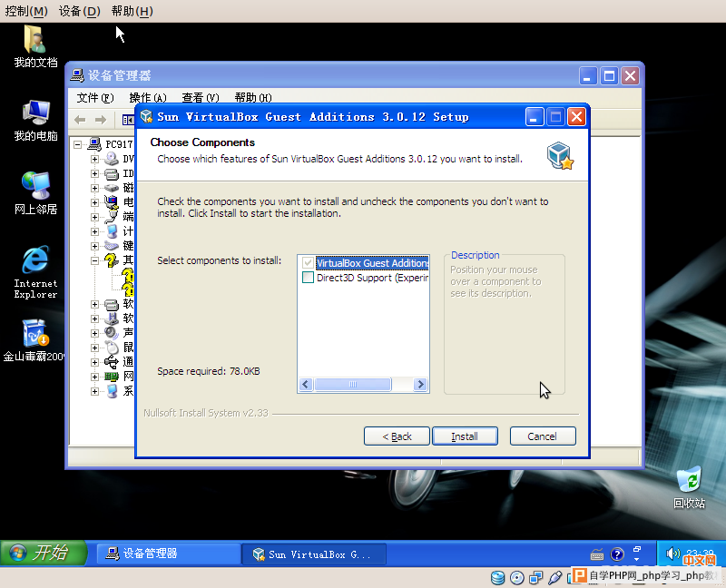Cancel the Guest Additions setup
The image size is (726, 588).
pyautogui.click(x=543, y=436)
